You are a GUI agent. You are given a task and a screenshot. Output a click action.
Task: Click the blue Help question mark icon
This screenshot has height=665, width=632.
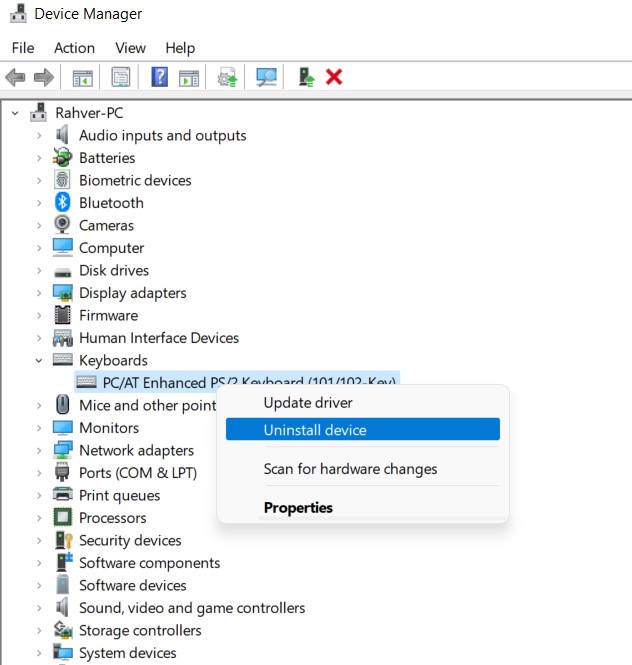(x=159, y=77)
